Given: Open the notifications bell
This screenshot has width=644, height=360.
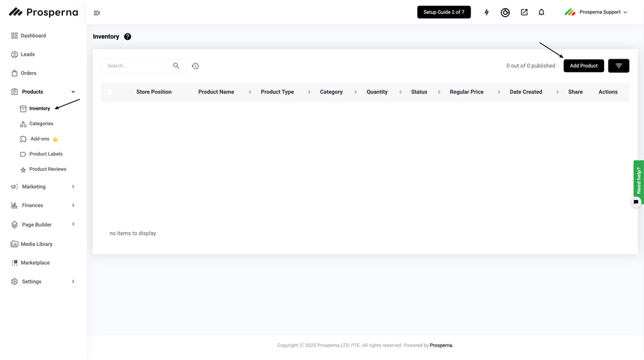Looking at the screenshot, I should point(541,13).
